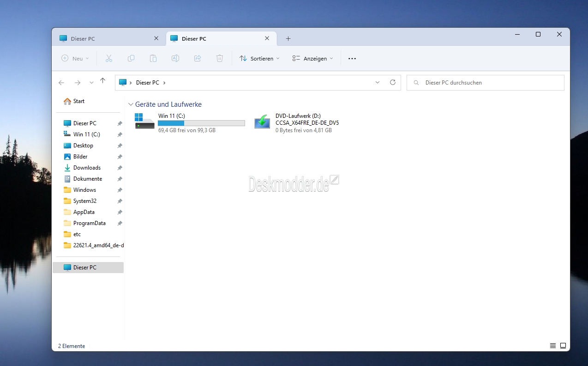Open 22621.4_amd64_de-d folder in sidebar

[x=94, y=245]
